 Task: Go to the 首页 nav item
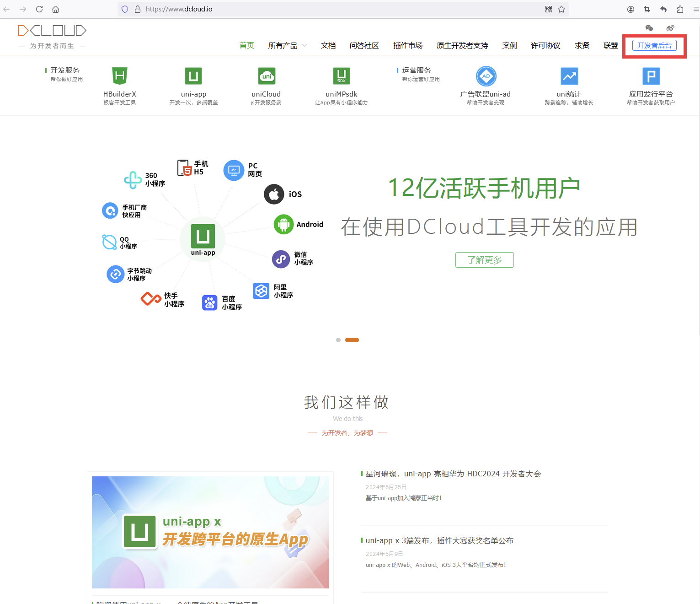pyautogui.click(x=247, y=45)
